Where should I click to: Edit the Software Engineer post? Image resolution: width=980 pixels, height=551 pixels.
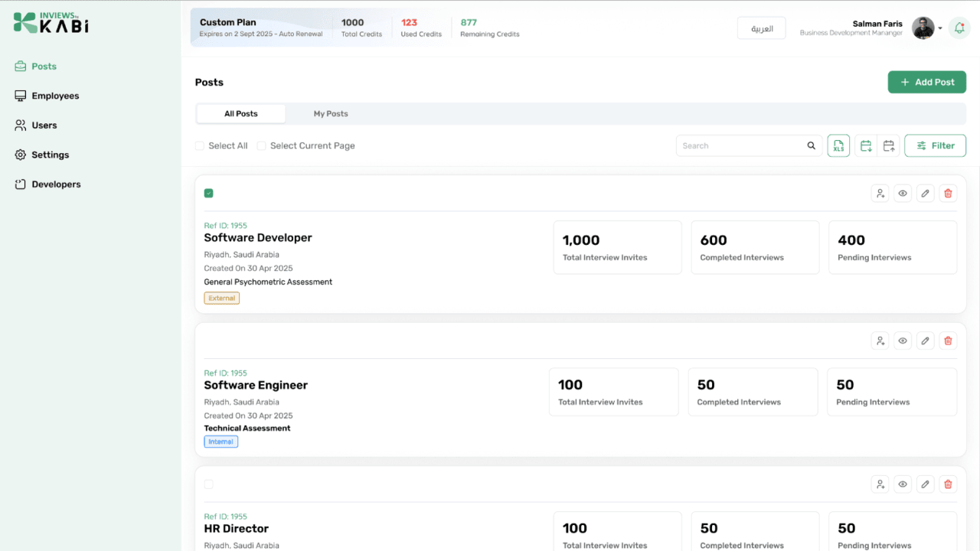[926, 341]
